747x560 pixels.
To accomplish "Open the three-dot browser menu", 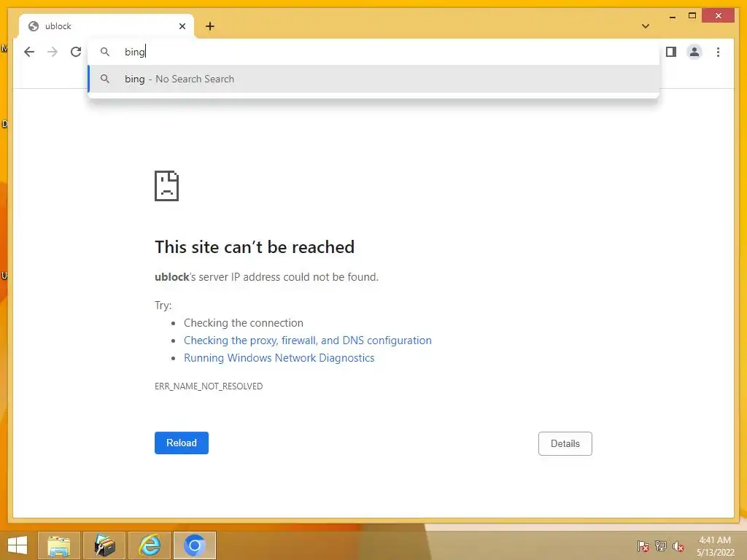I will 718,52.
